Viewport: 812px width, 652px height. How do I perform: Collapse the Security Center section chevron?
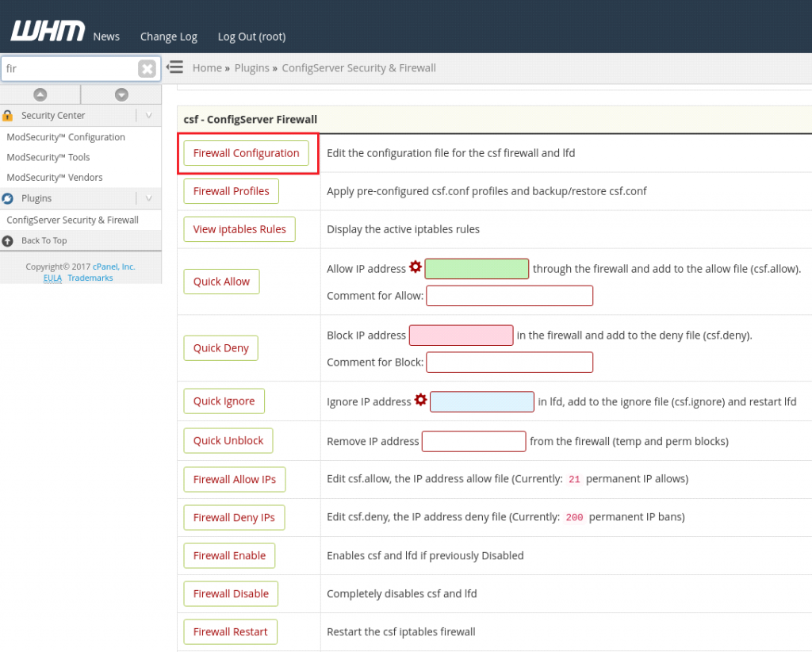[148, 116]
